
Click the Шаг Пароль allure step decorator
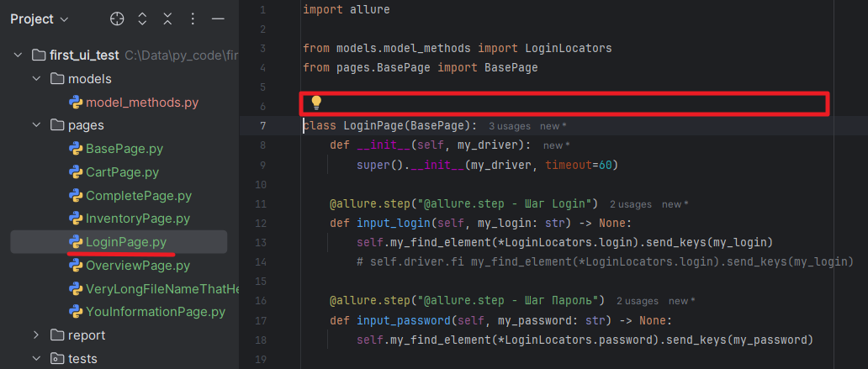pos(467,301)
